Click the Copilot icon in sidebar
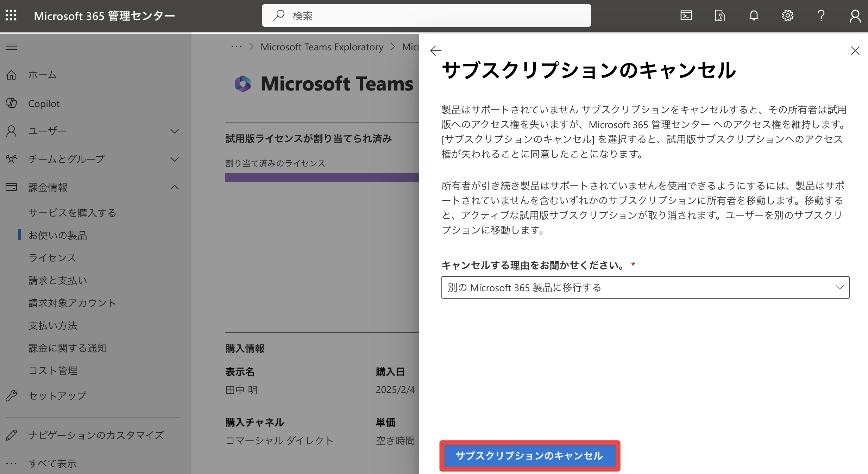 [11, 103]
